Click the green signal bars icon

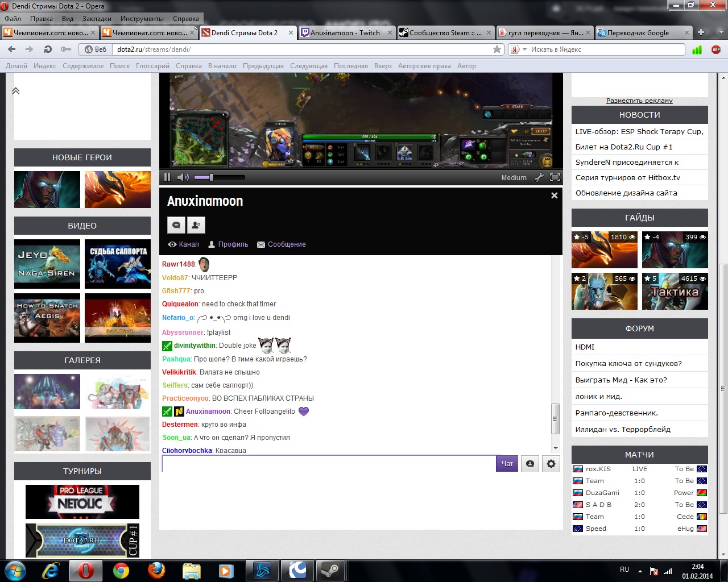pyautogui.click(x=697, y=49)
